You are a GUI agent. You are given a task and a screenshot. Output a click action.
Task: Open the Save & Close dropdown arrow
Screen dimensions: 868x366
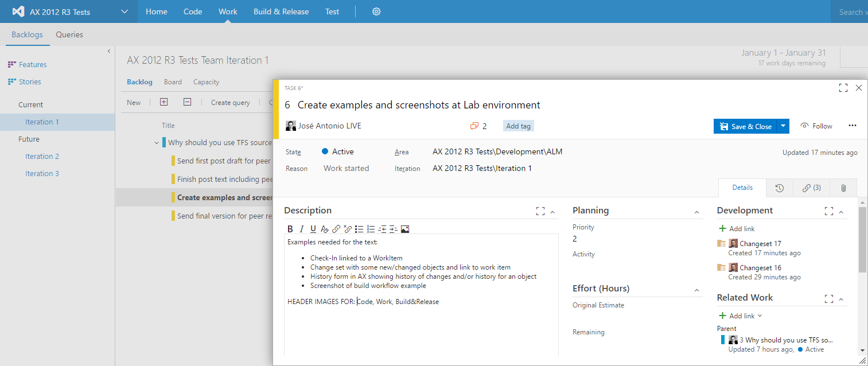pos(783,126)
